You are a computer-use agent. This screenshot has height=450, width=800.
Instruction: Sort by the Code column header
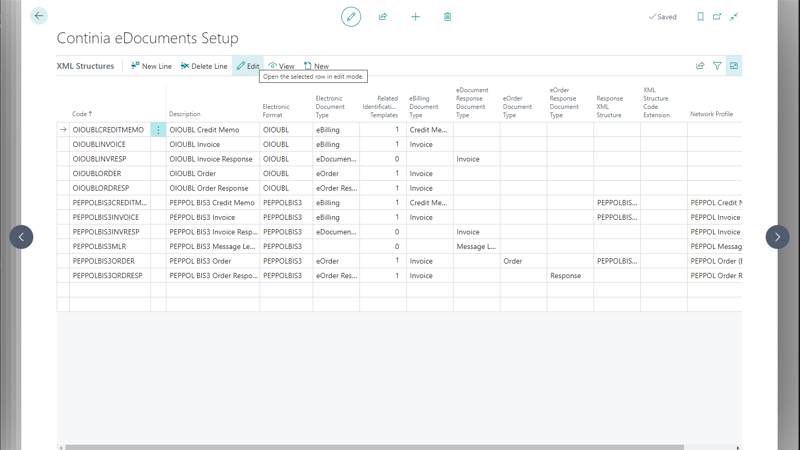click(x=81, y=114)
